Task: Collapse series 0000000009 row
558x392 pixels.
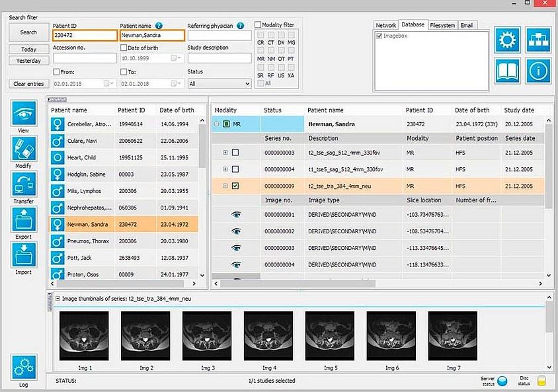Action: coord(225,186)
